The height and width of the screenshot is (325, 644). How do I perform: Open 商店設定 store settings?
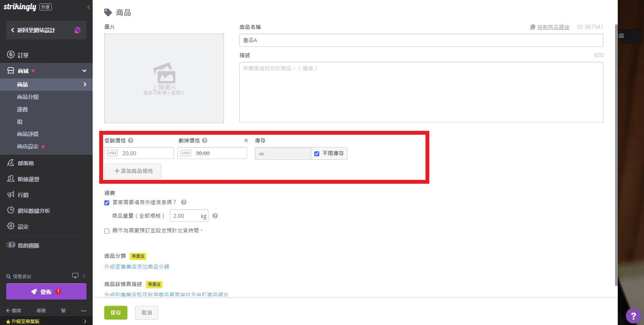[28, 146]
